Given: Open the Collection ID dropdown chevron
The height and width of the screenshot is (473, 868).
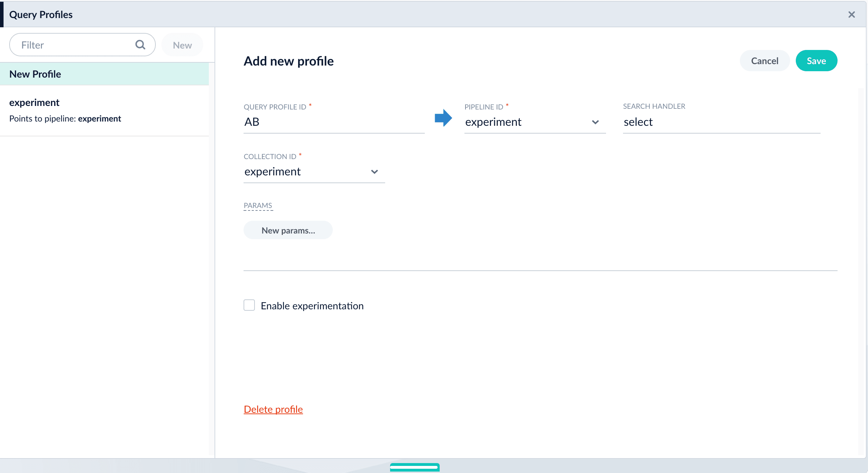Looking at the screenshot, I should pyautogui.click(x=374, y=172).
